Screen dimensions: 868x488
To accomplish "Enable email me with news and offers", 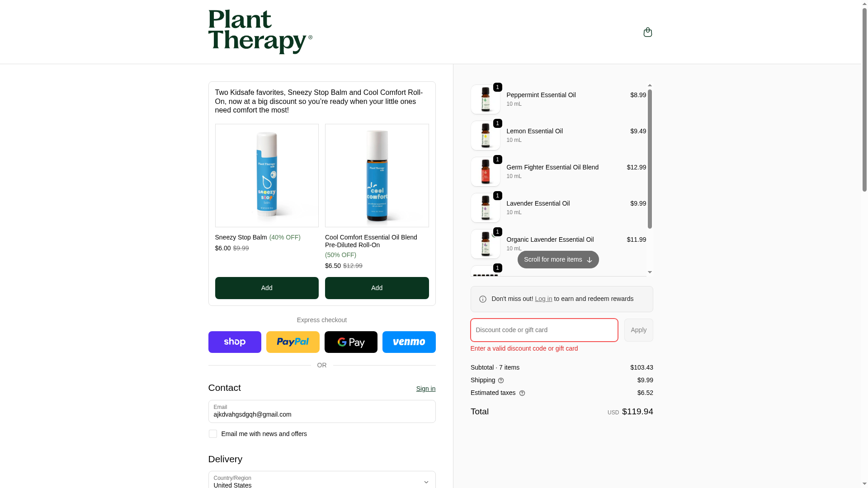I will (212, 434).
